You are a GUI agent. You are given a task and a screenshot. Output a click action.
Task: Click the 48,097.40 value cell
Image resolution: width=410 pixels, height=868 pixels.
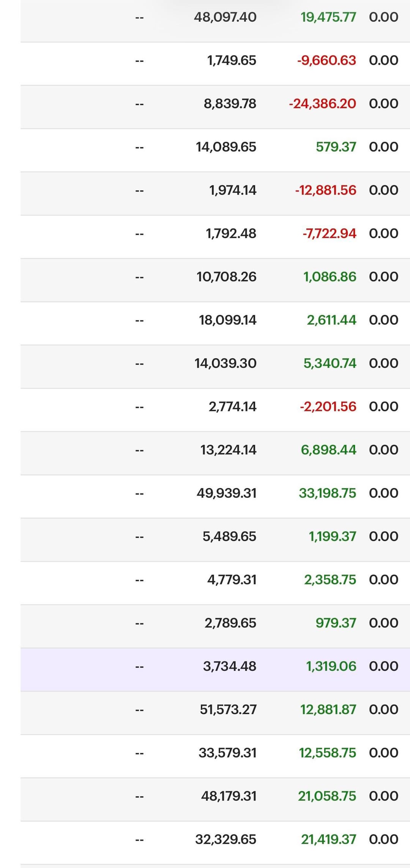tap(225, 17)
